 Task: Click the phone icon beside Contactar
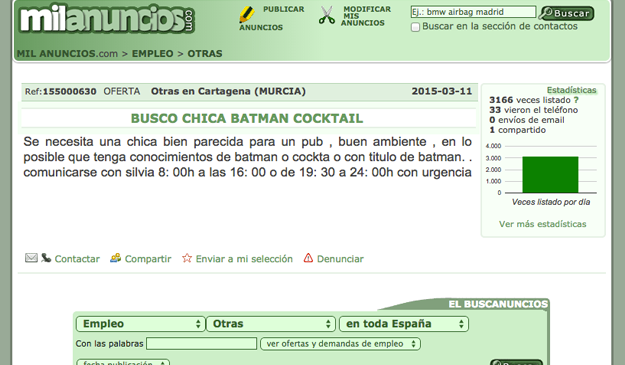(x=46, y=258)
